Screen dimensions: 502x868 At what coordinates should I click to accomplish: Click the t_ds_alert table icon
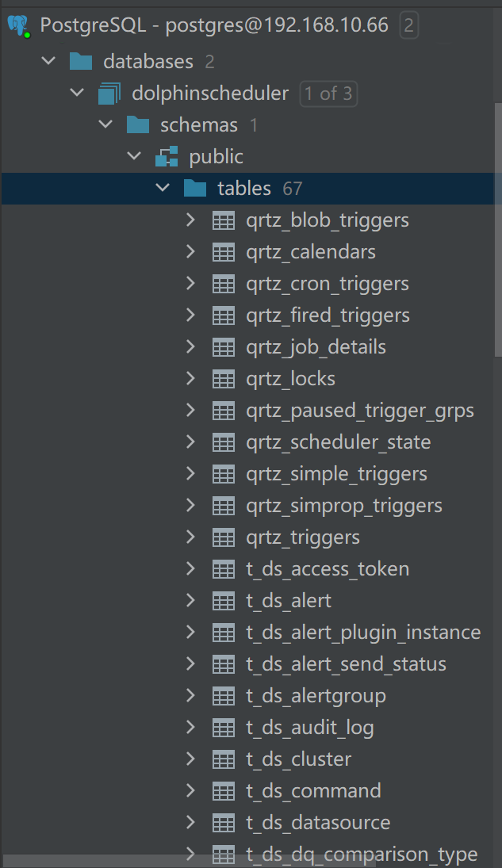224,601
